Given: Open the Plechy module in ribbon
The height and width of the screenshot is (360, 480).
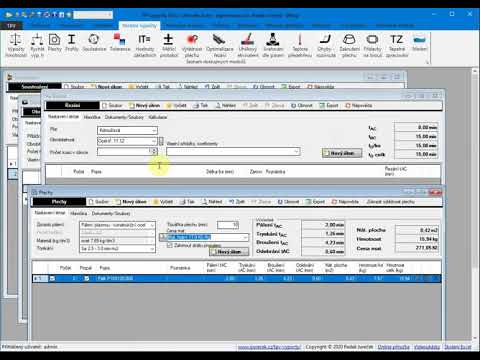Looking at the screenshot, I should click(55, 43).
